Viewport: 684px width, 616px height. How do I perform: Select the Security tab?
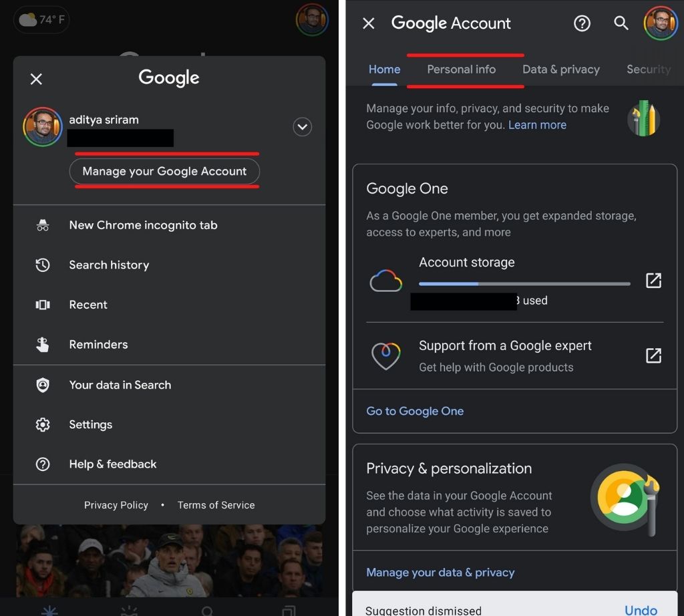pos(648,69)
